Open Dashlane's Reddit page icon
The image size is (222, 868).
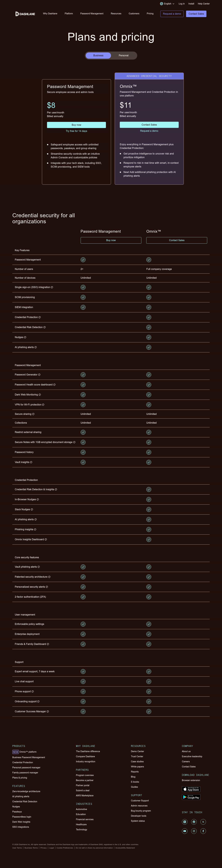(x=194, y=822)
